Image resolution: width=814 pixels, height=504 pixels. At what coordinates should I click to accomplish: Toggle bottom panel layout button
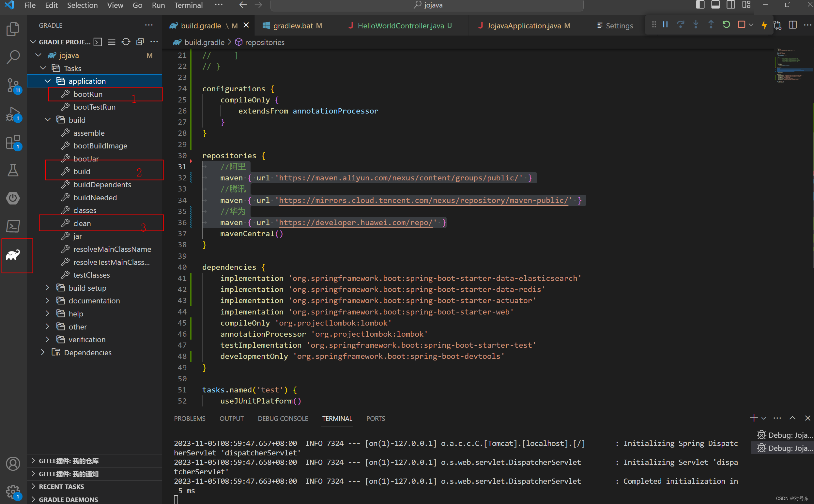pyautogui.click(x=715, y=5)
